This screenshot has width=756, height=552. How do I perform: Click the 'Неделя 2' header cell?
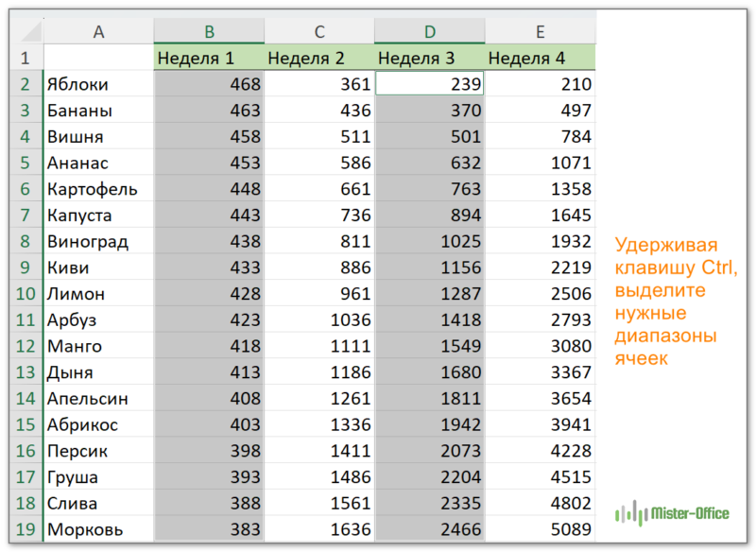[319, 59]
